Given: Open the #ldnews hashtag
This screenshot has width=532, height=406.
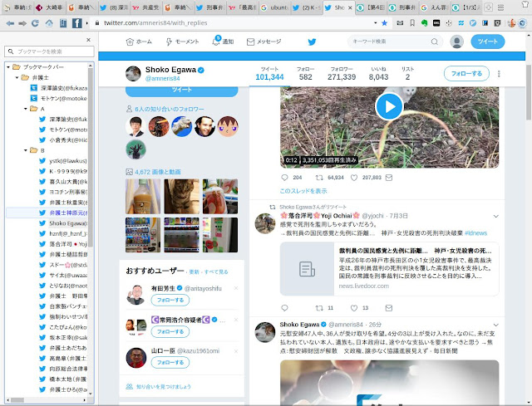Looking at the screenshot, I should pos(475,233).
